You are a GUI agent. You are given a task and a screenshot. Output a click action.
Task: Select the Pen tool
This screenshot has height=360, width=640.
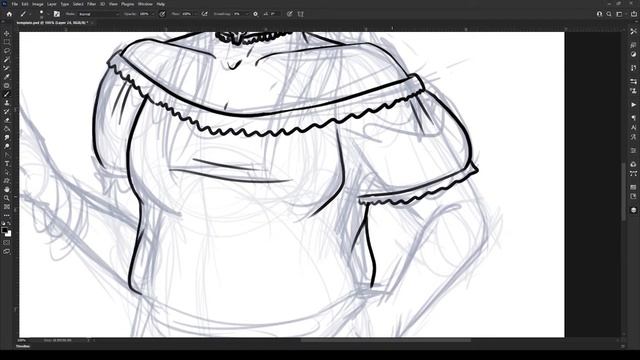(7, 155)
